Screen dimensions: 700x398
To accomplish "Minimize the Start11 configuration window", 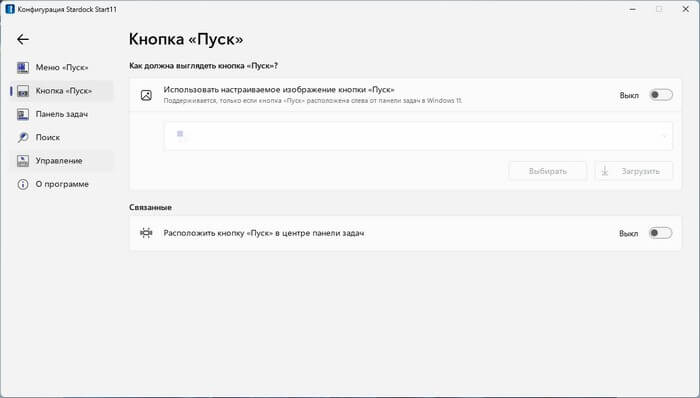I will (633, 9).
